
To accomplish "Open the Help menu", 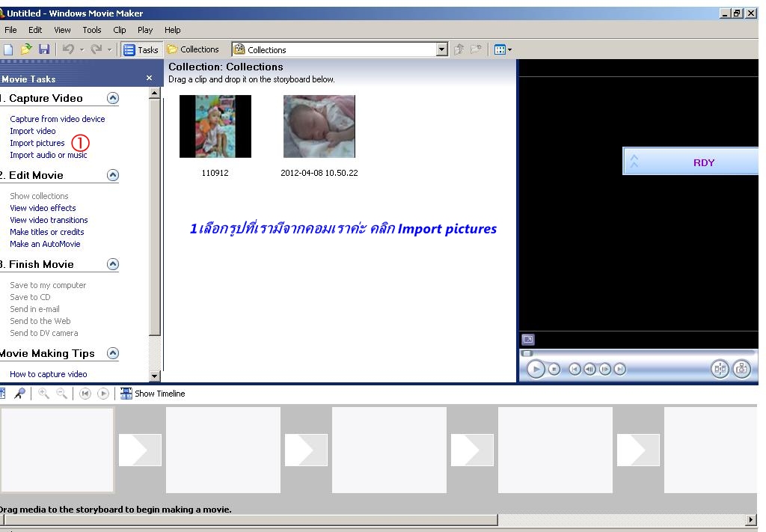I will click(x=173, y=30).
